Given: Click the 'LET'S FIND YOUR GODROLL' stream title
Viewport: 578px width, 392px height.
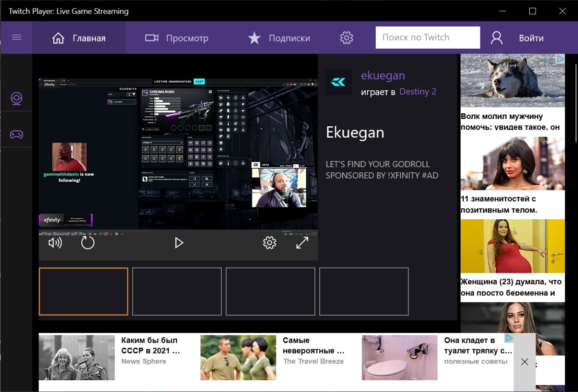Looking at the screenshot, I should click(382, 170).
